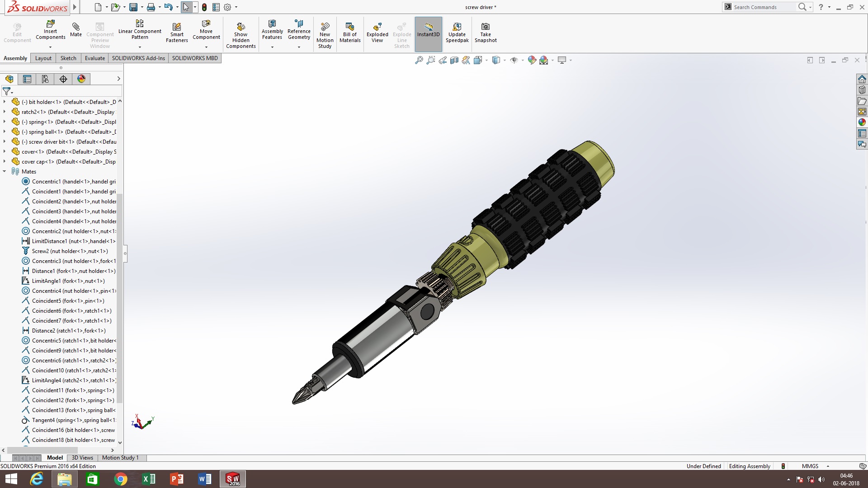Viewport: 868px width, 488px height.
Task: Click the Zoom to Fit icon
Action: point(419,60)
